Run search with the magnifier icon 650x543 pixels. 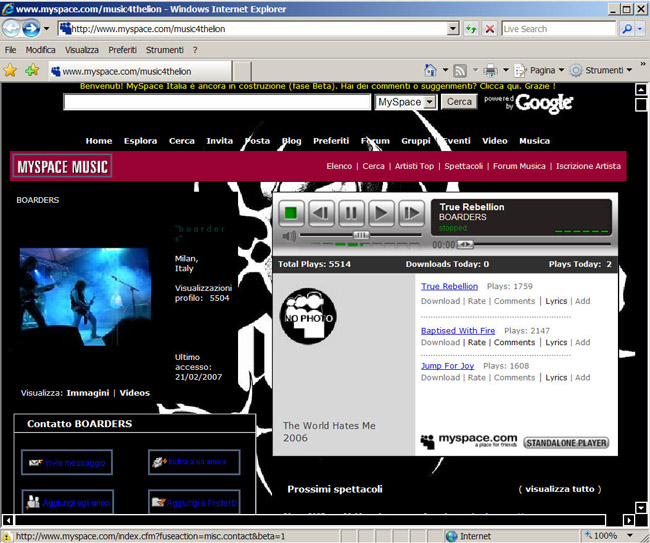[x=627, y=29]
